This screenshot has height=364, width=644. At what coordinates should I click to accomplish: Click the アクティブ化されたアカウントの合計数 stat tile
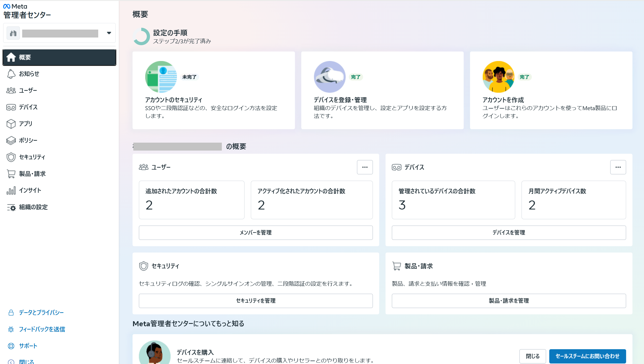(x=312, y=200)
